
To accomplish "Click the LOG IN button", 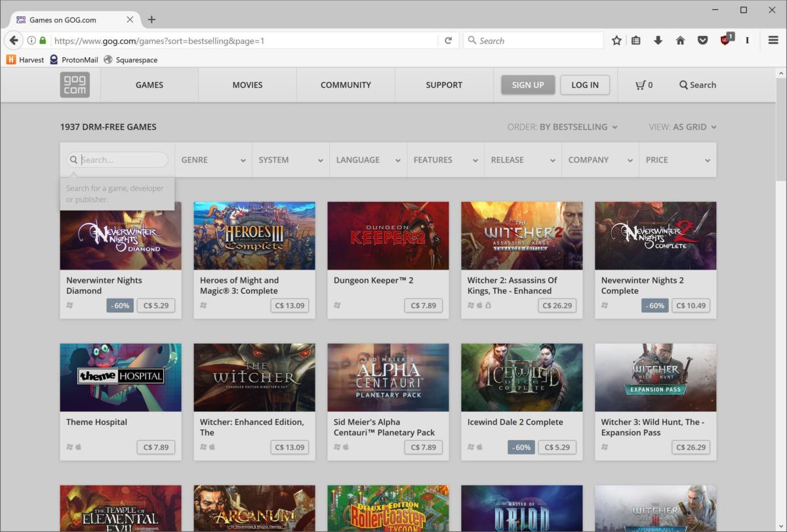I will (585, 85).
